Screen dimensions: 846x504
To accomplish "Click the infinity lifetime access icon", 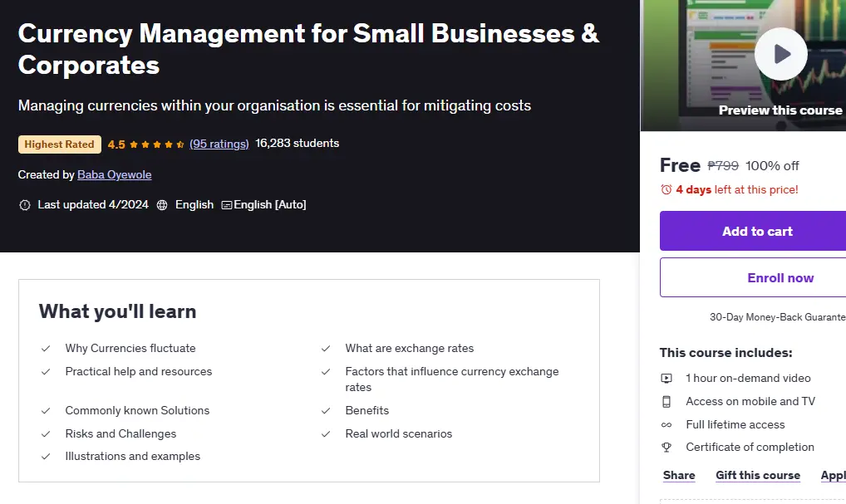I will 666,425.
